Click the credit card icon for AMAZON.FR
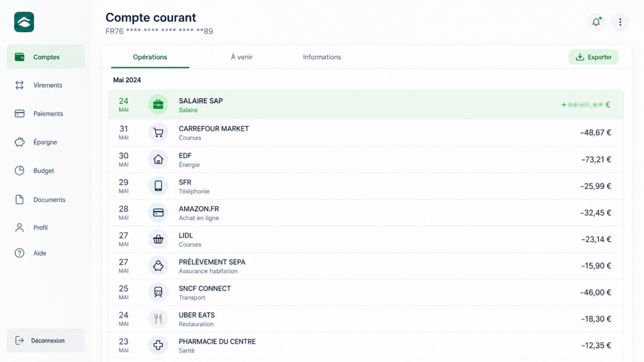Viewport: 644px width, 362px height. point(158,212)
